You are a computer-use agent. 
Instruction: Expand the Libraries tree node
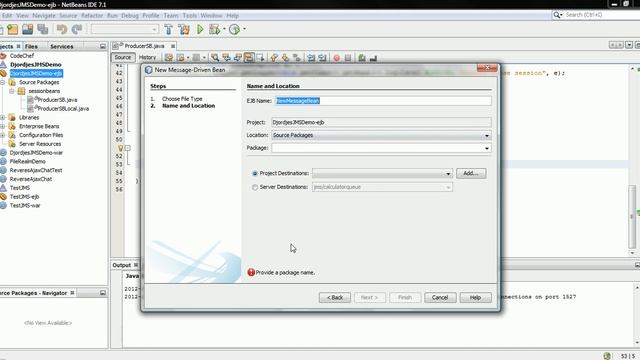click(x=3, y=118)
